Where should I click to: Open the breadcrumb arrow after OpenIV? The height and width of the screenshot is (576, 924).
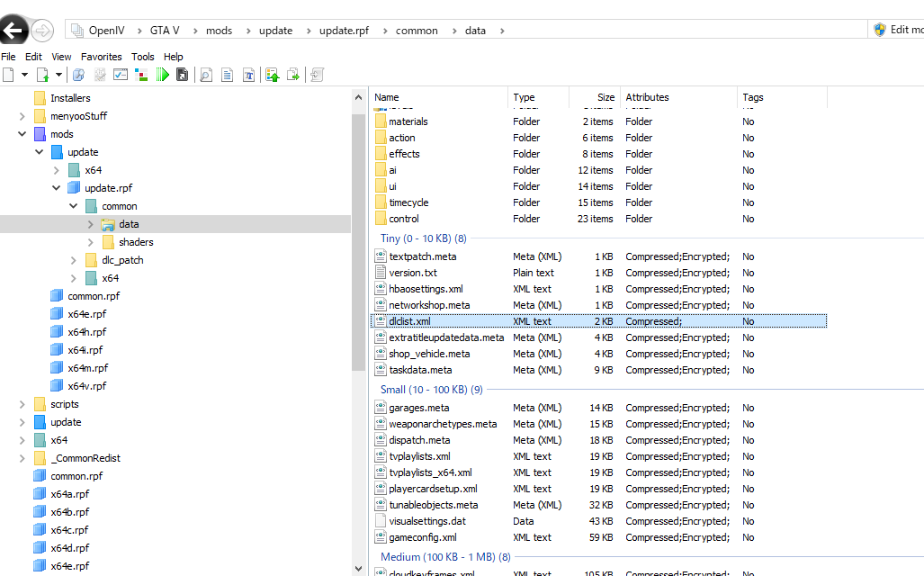click(139, 31)
